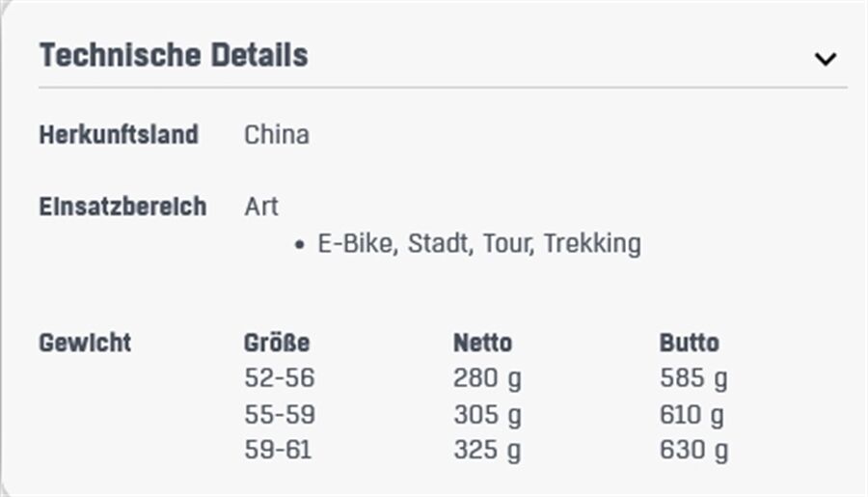Image resolution: width=868 pixels, height=497 pixels.
Task: Click the Netto column header
Action: tap(483, 343)
